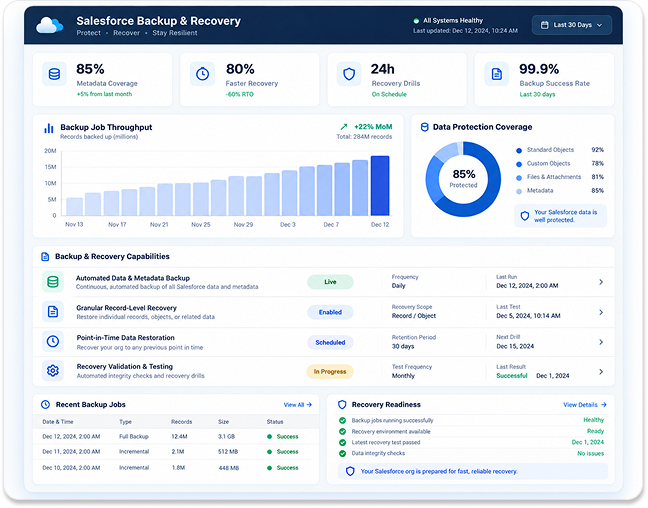Click the Last updated timestamp in header
The image size is (648, 508).
pos(465,31)
